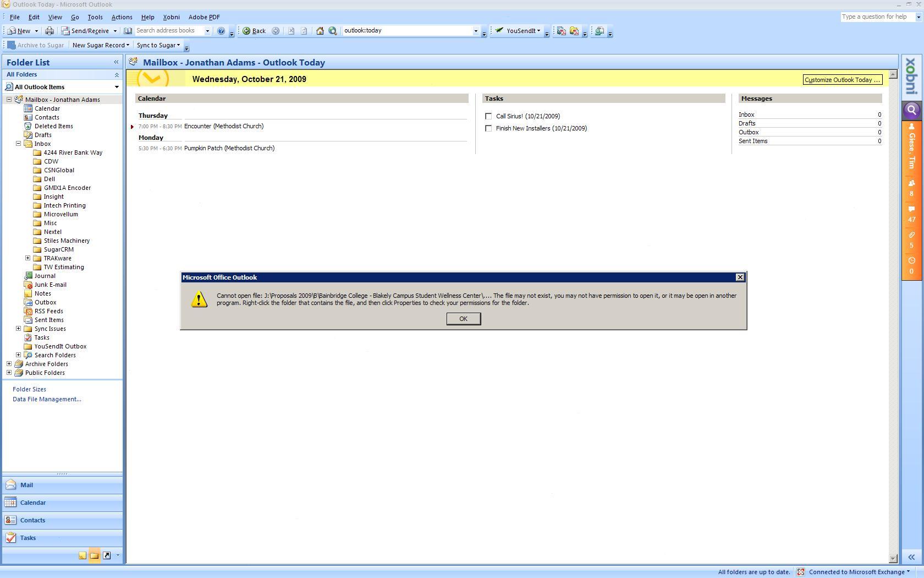Open the Xobni menu
The width and height of the screenshot is (924, 578).
click(x=171, y=17)
